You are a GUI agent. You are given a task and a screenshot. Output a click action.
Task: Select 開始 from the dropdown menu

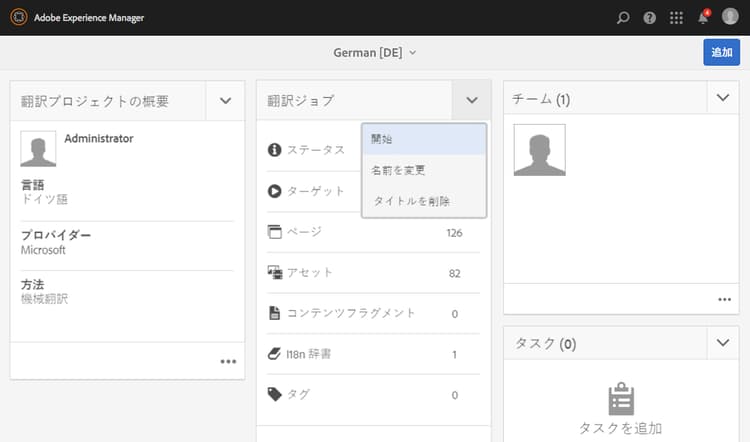(424, 139)
